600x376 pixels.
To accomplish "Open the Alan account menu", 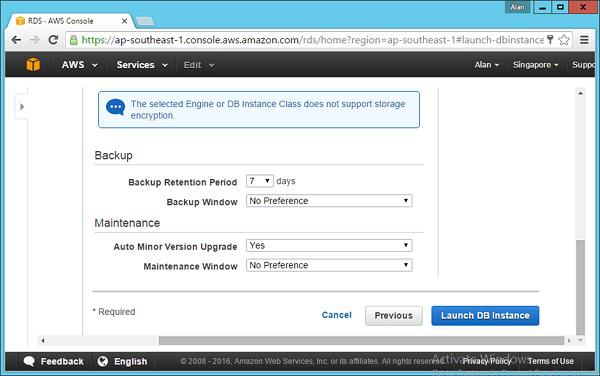I will (x=487, y=65).
